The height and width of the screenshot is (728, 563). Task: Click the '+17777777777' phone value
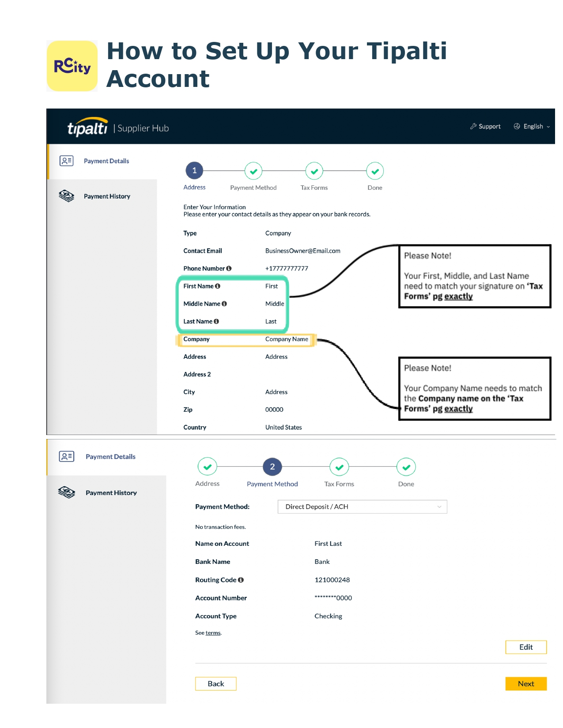coord(287,268)
